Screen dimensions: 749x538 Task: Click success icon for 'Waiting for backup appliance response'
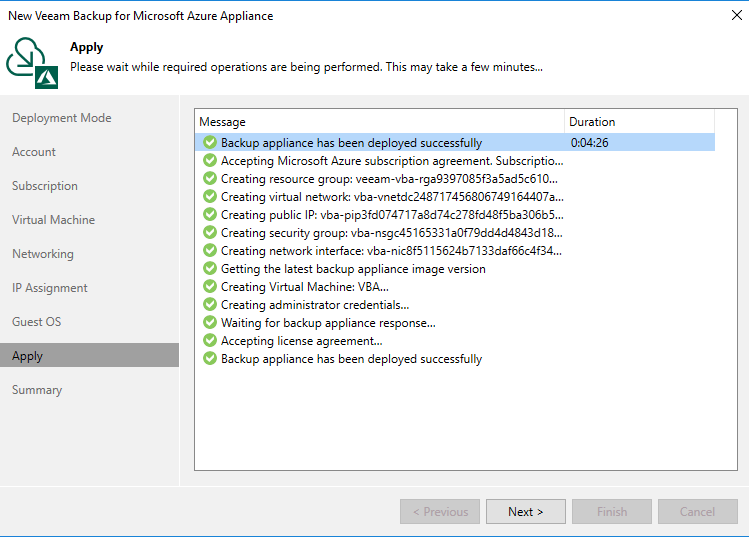point(210,323)
